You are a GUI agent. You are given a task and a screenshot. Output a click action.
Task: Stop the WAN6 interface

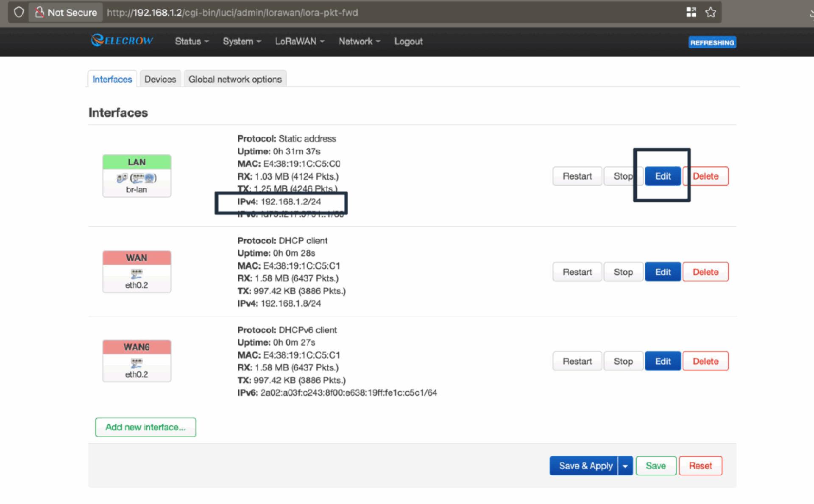click(x=623, y=362)
